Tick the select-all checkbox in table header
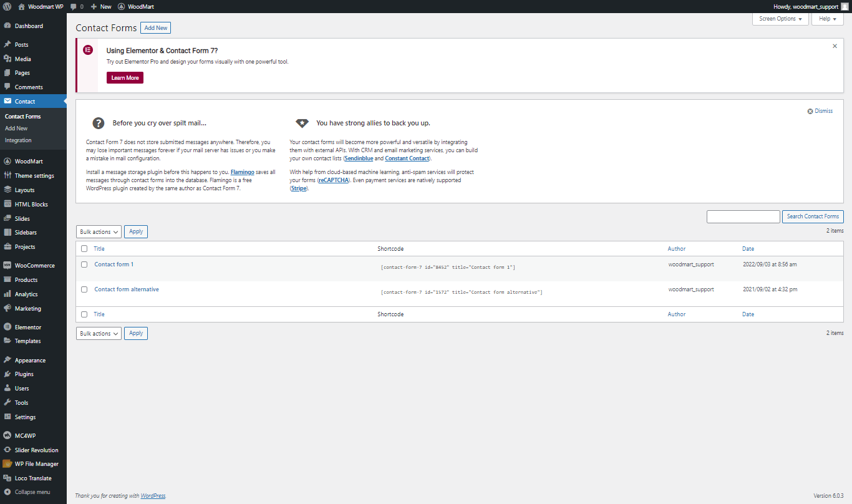Viewport: 852px width, 504px height. pos(84,249)
